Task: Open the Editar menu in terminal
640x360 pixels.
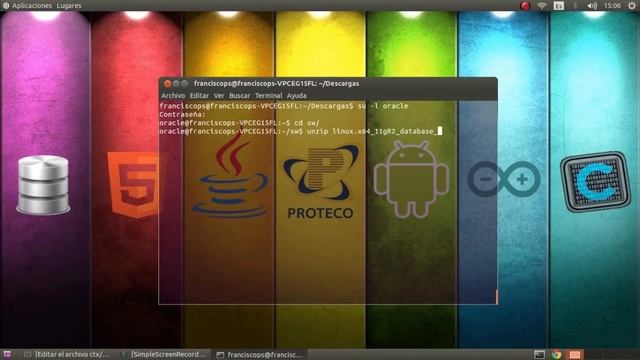Action: (x=199, y=96)
